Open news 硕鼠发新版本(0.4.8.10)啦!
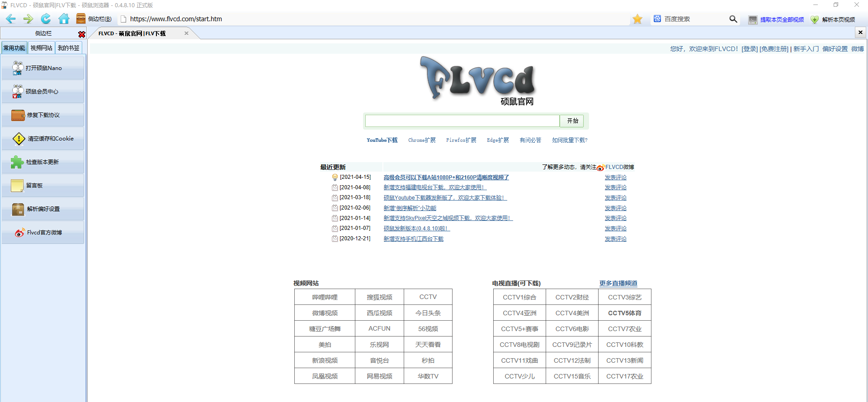This screenshot has height=402, width=868. point(417,229)
